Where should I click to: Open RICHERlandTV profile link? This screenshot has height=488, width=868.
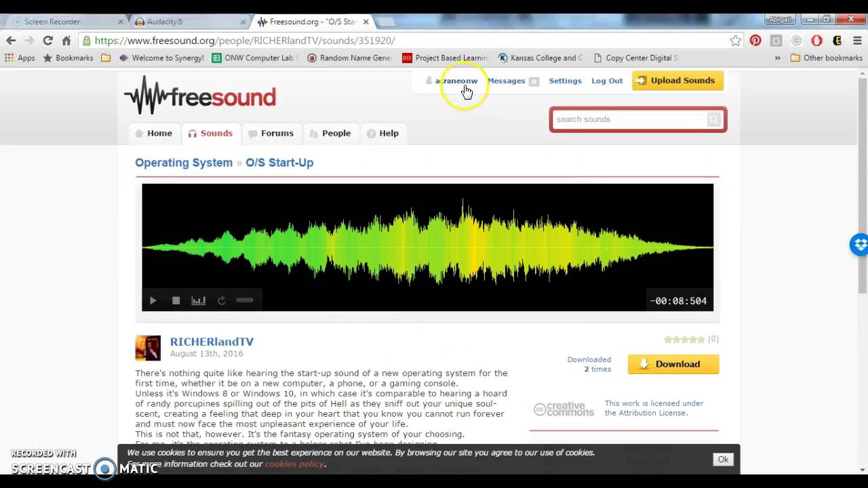tap(212, 342)
